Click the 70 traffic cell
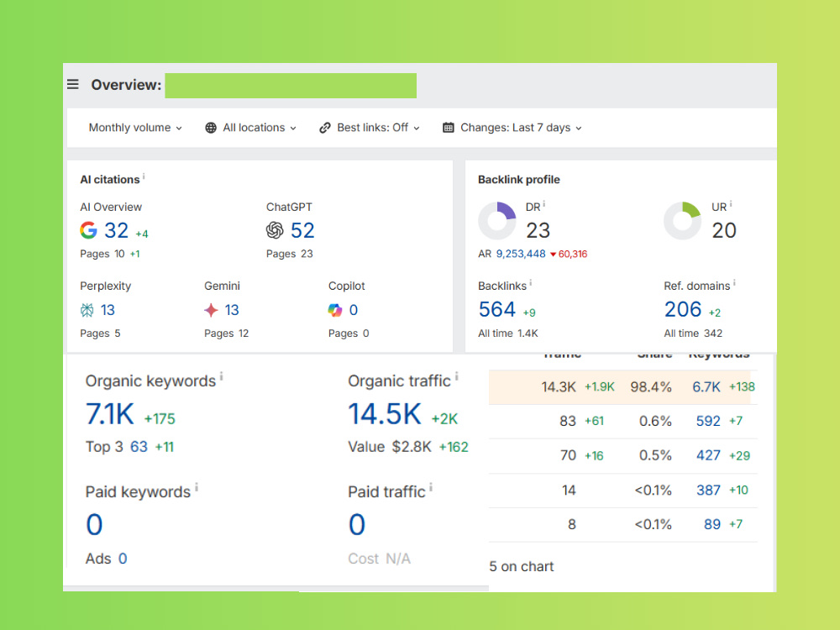This screenshot has width=840, height=630. pyautogui.click(x=569, y=455)
